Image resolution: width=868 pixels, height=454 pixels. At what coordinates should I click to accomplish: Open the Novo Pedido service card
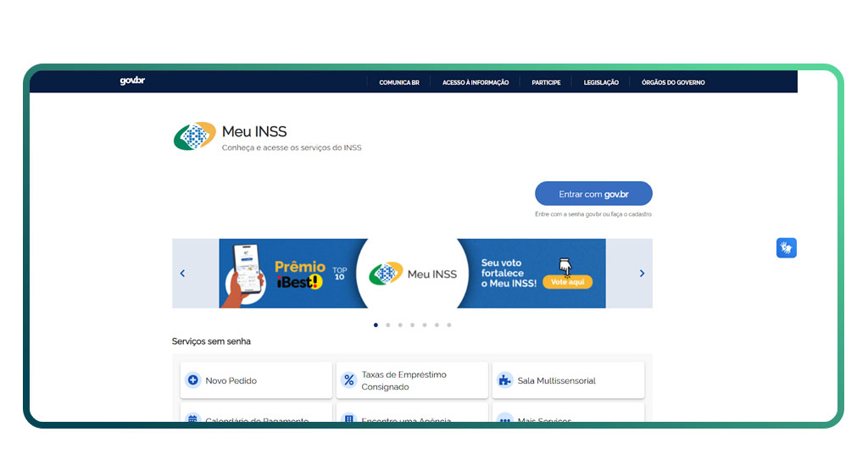tap(256, 380)
